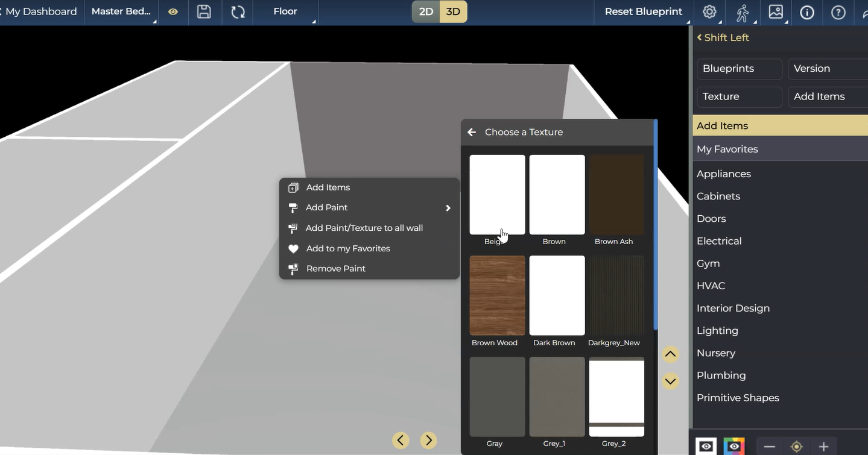
Task: Click the texture panel blue scrollbar
Action: pos(655,224)
